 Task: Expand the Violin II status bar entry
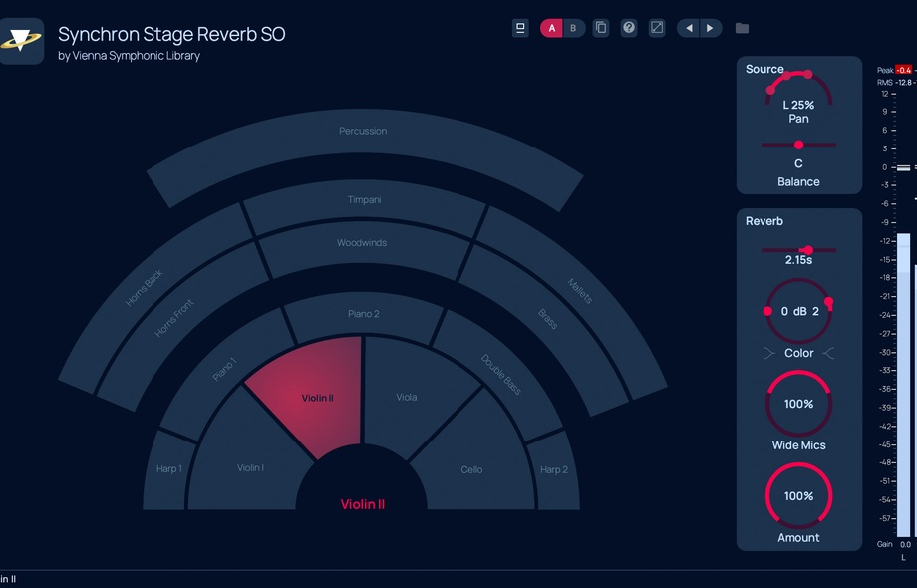(10, 578)
